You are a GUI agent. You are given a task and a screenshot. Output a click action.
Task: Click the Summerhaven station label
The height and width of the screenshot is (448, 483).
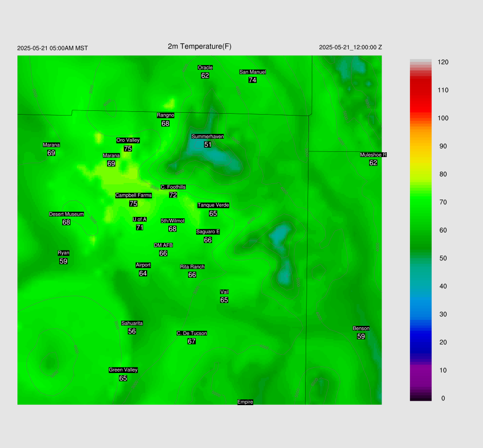(x=208, y=136)
